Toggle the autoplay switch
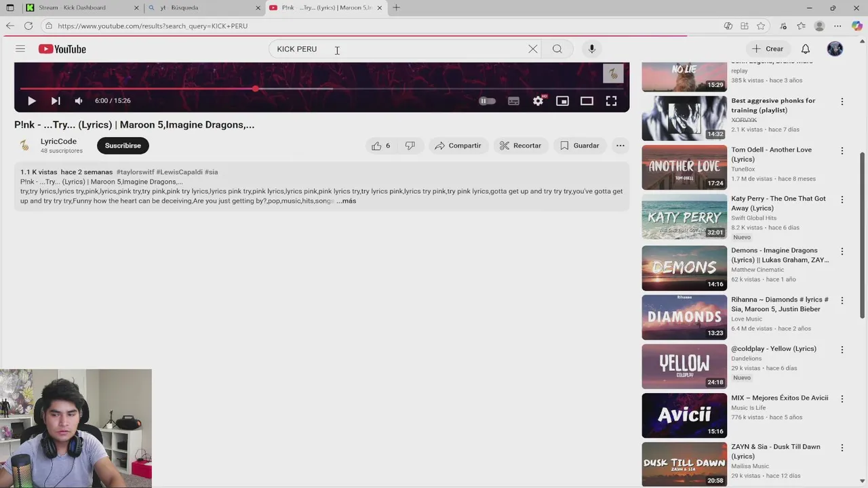The width and height of the screenshot is (868, 488). [x=487, y=101]
